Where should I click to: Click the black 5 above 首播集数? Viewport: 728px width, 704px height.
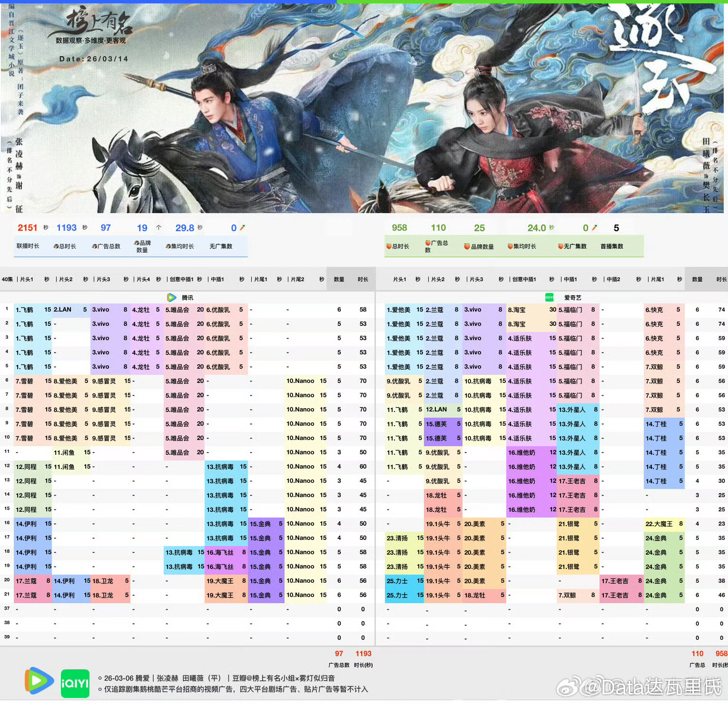(616, 228)
